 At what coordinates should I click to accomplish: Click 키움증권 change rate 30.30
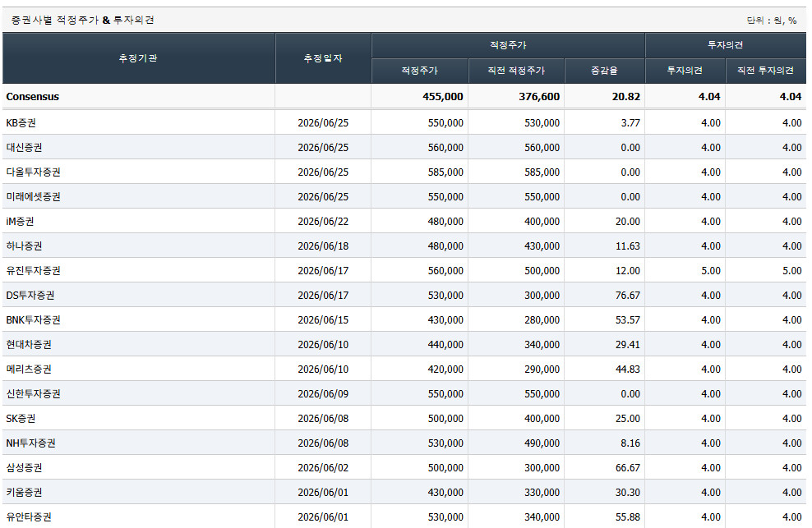(628, 493)
